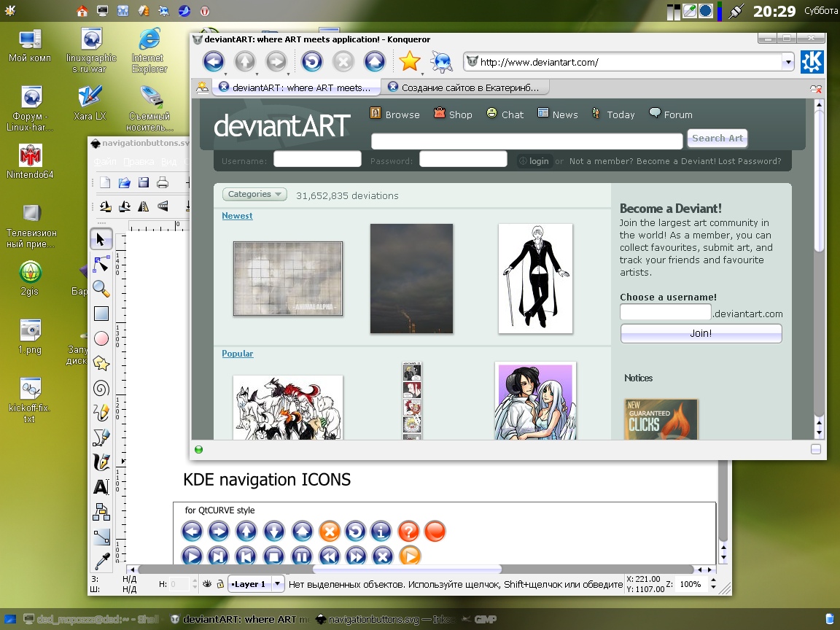
Task: Select the Gradient tool in Inkscape
Action: point(101,536)
